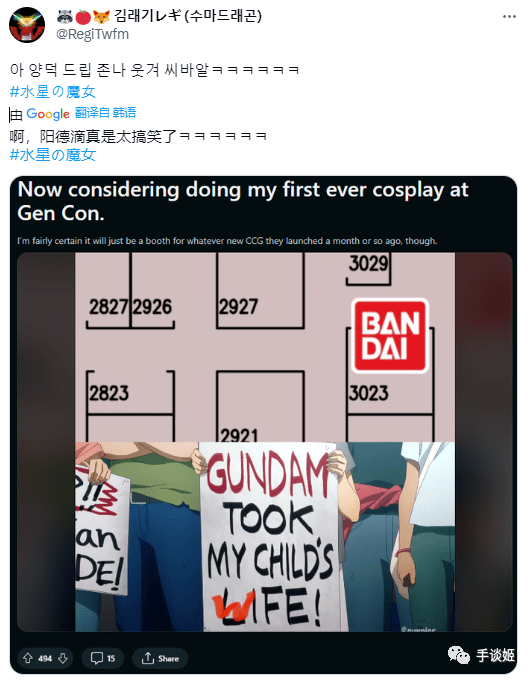
Task: Click the Share button on the post
Action: point(160,658)
